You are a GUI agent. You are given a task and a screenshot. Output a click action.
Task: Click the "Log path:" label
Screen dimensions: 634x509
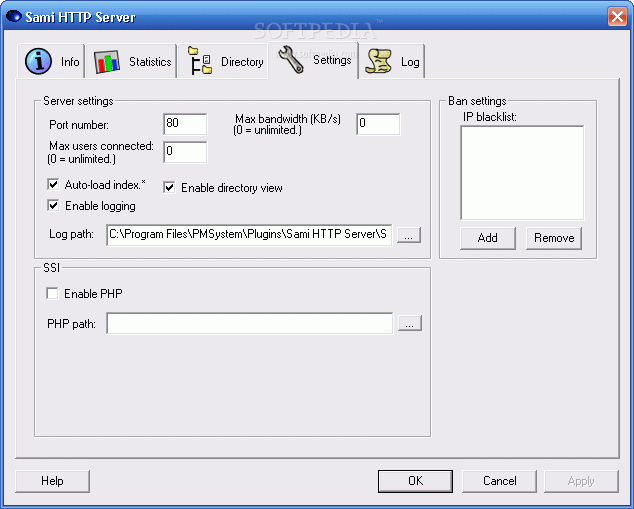click(71, 234)
